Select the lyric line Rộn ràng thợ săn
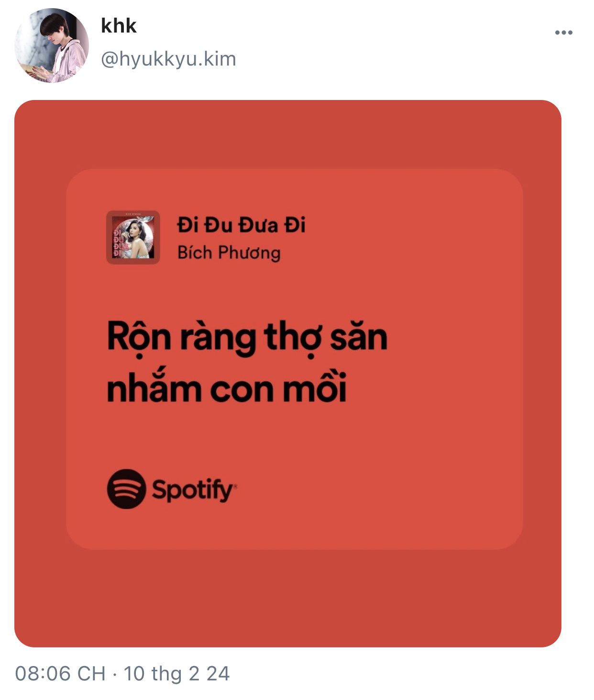The image size is (594, 700). [x=247, y=338]
